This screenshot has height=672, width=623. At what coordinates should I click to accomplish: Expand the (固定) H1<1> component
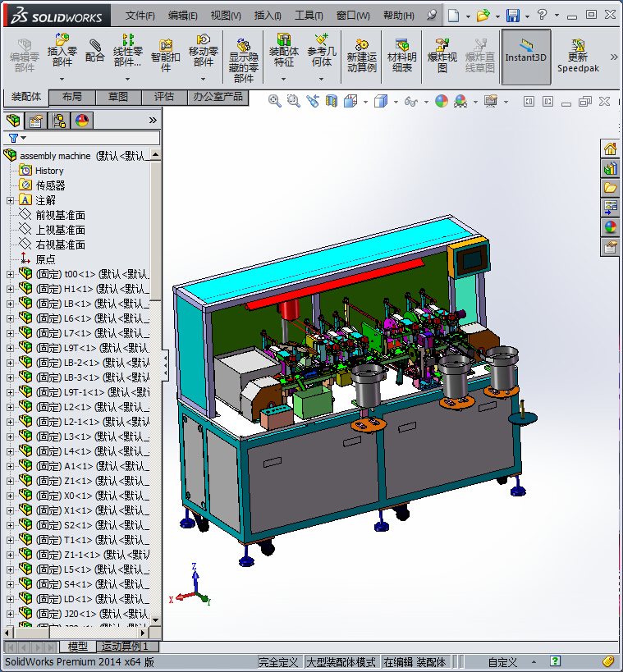click(10, 289)
